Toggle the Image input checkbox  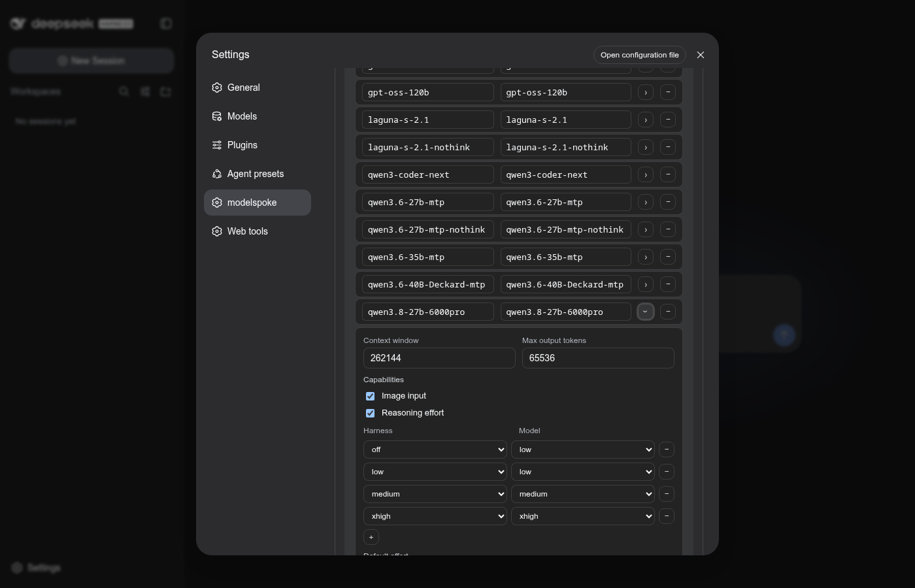[371, 396]
